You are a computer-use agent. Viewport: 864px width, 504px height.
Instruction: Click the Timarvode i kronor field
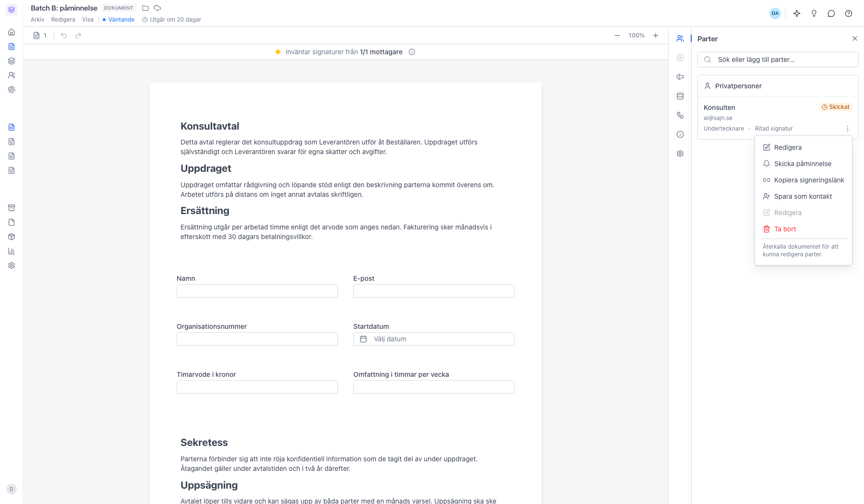(x=257, y=387)
